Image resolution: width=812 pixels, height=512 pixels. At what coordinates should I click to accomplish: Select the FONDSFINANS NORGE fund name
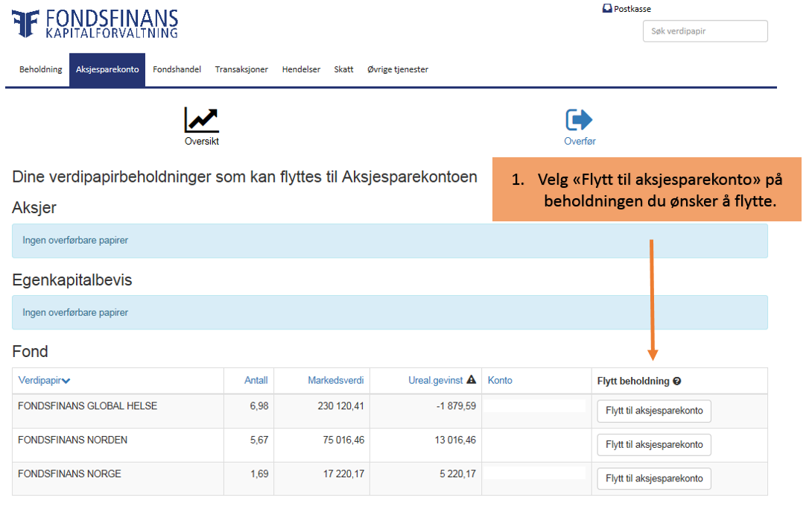[69, 474]
